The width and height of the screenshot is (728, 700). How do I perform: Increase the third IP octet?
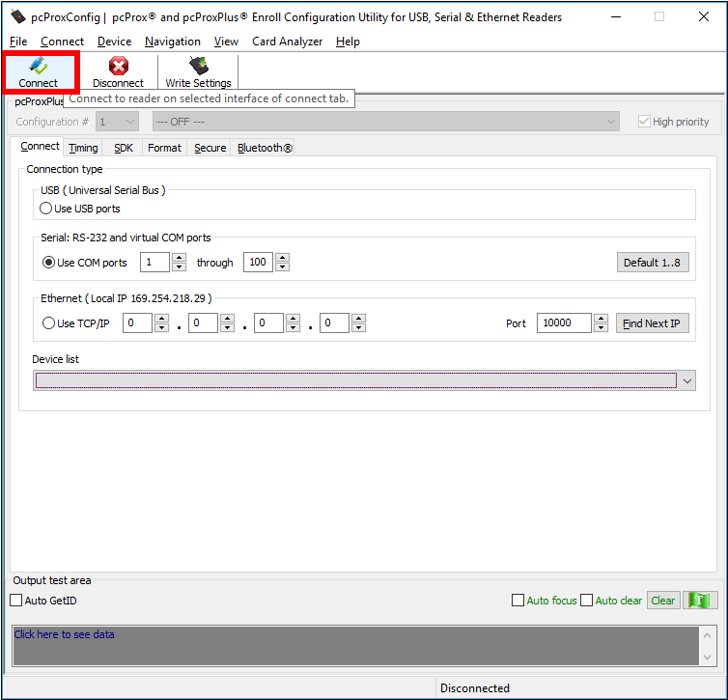click(293, 318)
